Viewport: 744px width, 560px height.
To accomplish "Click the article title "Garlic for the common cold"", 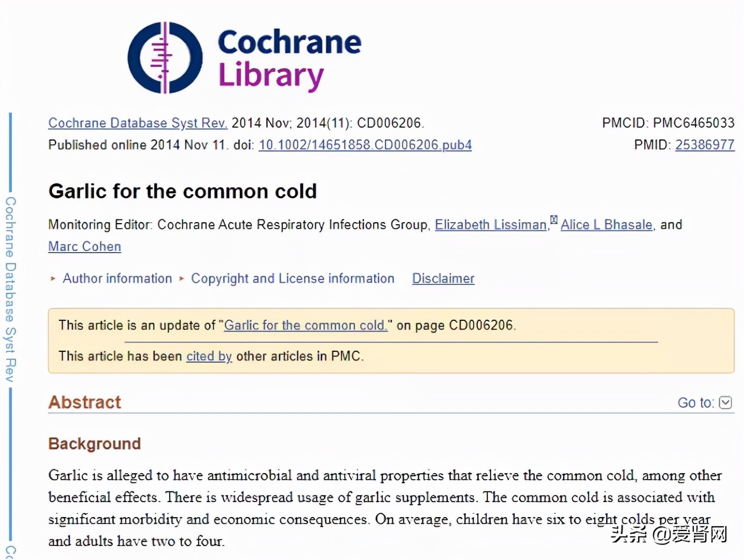I will tap(183, 191).
